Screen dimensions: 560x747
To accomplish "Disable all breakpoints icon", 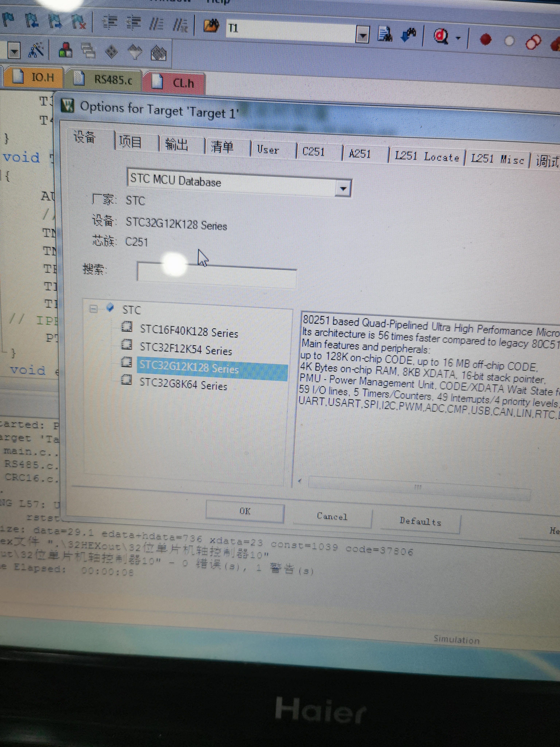I will click(x=533, y=42).
